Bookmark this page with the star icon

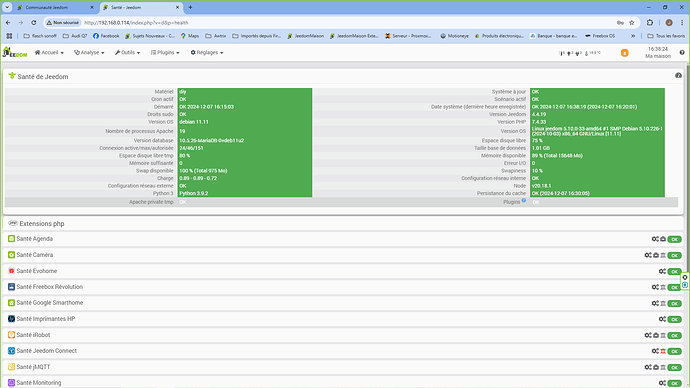tap(631, 22)
